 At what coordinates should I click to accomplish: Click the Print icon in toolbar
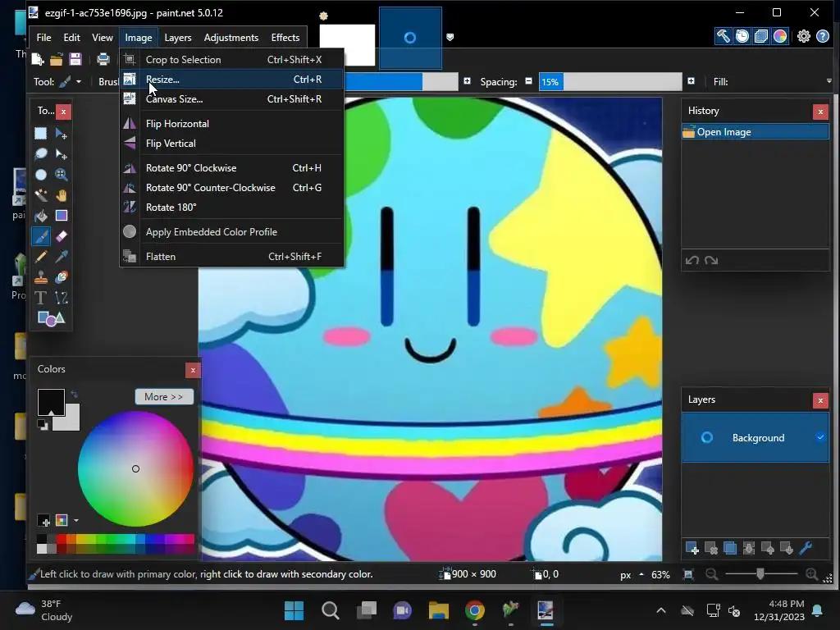[103, 59]
